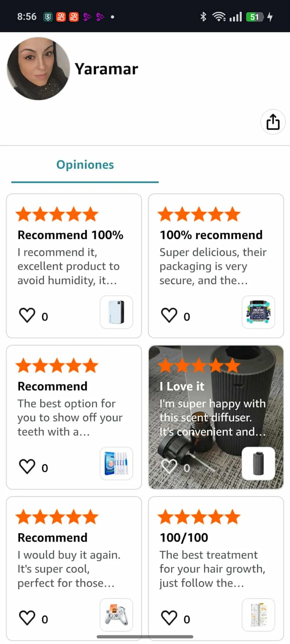This screenshot has height=644, width=290.
Task: Open the teeth whitening pens thumbnail
Action: click(116, 464)
